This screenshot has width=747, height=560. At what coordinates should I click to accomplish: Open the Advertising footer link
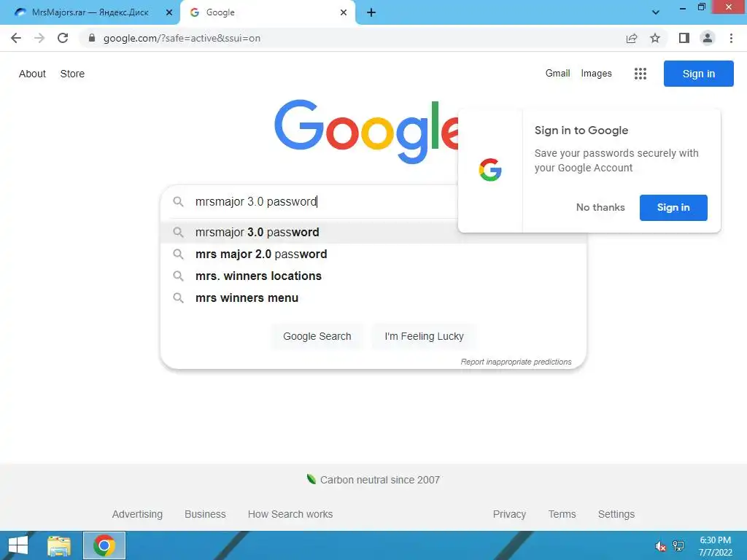pos(137,514)
